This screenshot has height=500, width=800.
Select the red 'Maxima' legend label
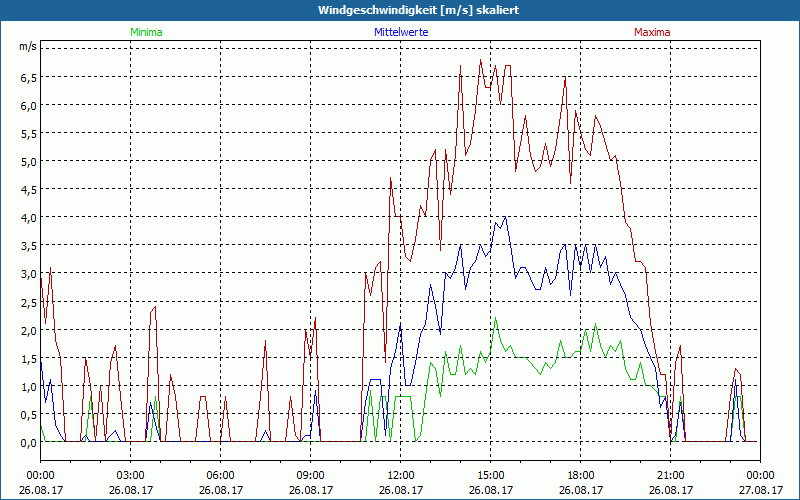coord(652,32)
